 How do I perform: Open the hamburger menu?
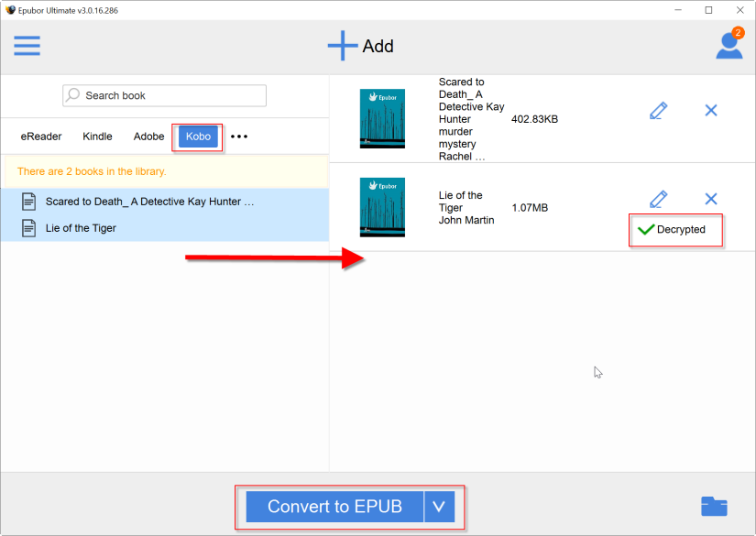click(27, 46)
